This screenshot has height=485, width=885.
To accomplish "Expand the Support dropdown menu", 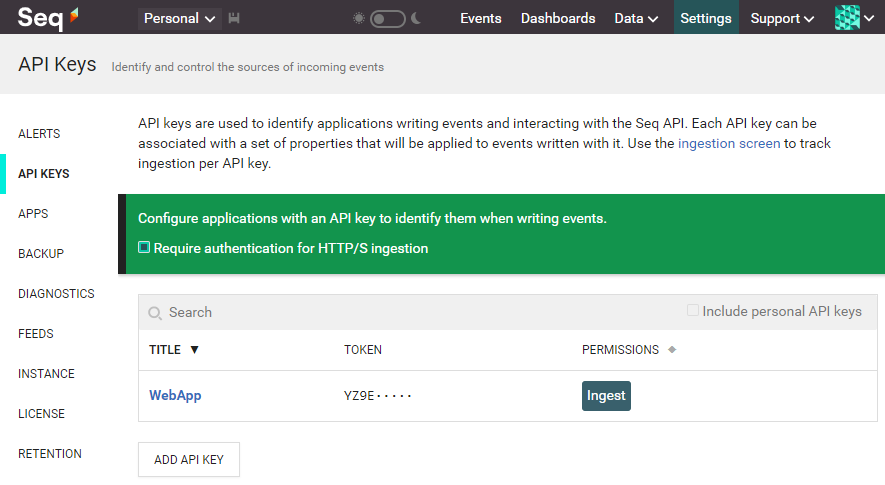I will (x=782, y=19).
